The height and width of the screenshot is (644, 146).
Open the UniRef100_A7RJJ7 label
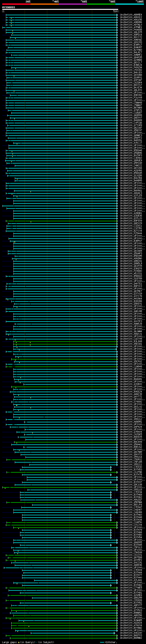point(131,143)
